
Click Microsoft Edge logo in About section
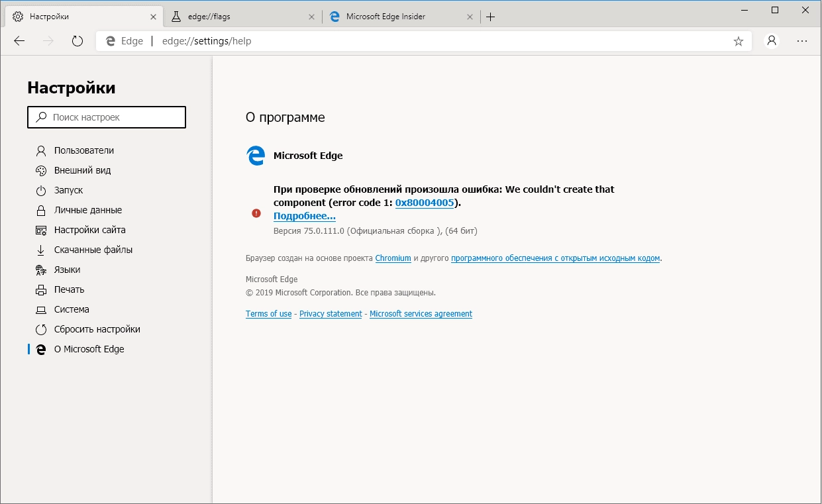point(256,156)
